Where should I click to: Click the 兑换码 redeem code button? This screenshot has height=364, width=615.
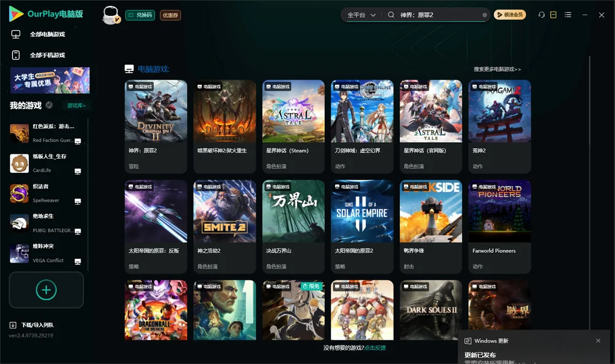(140, 15)
